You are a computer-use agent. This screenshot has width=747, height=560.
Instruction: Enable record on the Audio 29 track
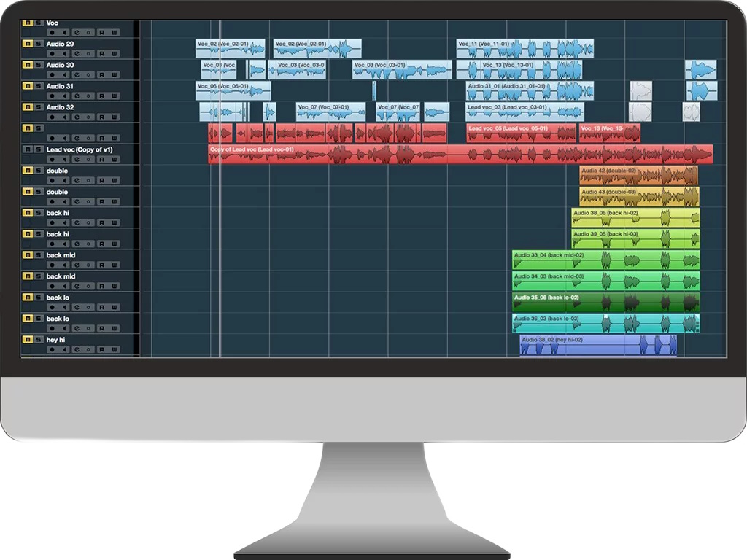(x=52, y=53)
